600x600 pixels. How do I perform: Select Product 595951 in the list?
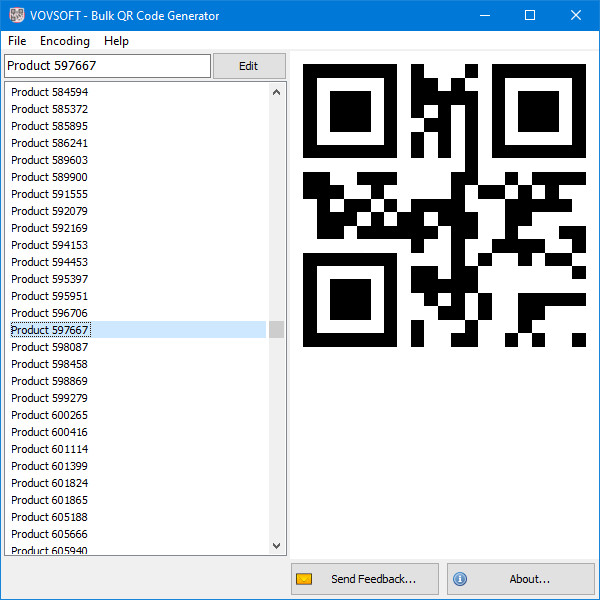pos(138,296)
